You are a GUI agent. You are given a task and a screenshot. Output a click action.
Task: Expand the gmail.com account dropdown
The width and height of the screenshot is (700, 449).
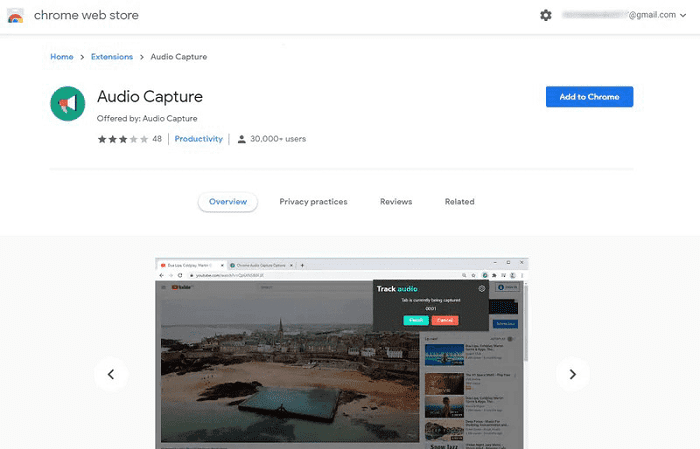[x=683, y=15]
